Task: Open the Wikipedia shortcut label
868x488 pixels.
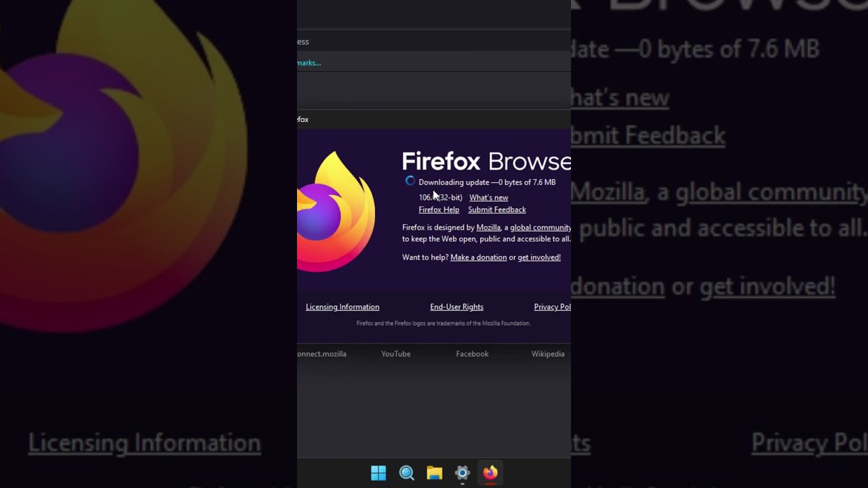Action: (x=548, y=354)
